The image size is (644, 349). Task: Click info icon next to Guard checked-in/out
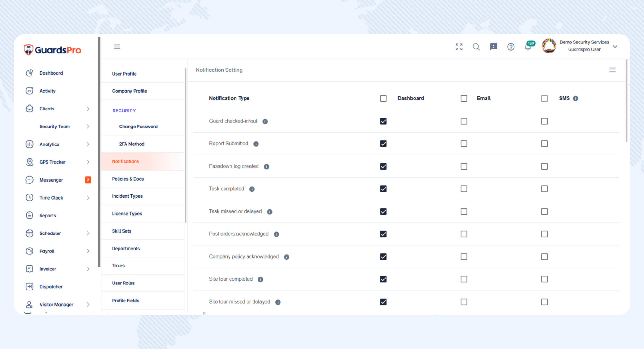coord(265,121)
